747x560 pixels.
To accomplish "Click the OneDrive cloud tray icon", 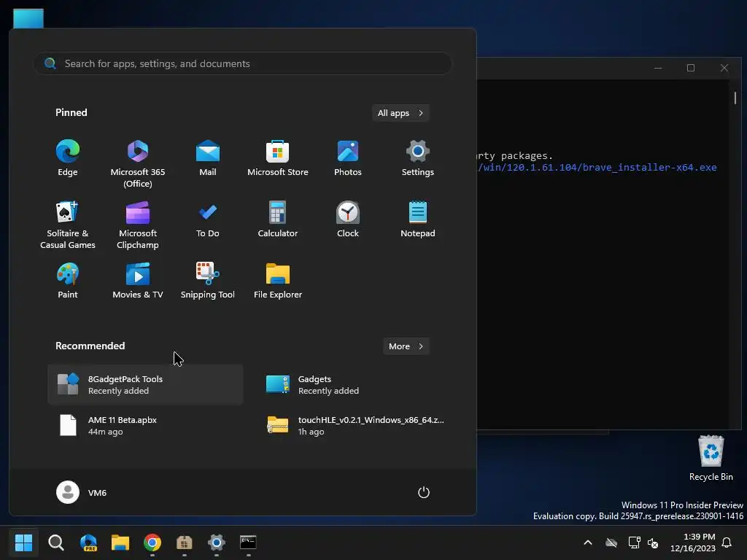I will 611,542.
